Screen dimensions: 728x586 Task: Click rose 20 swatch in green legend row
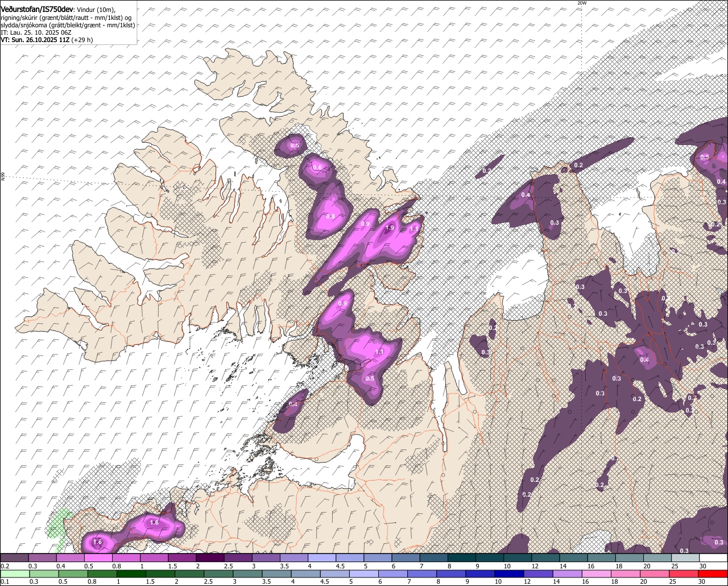[x=655, y=573]
